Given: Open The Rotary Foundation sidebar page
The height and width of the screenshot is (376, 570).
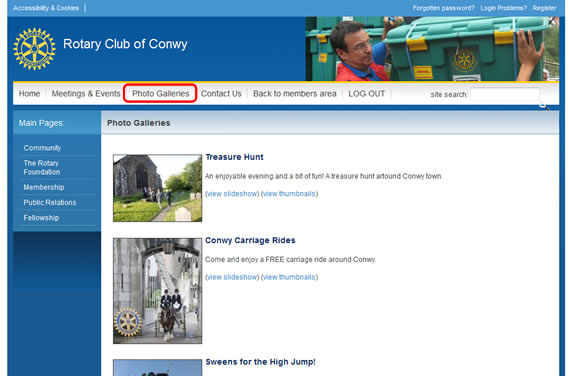Looking at the screenshot, I should click(42, 168).
